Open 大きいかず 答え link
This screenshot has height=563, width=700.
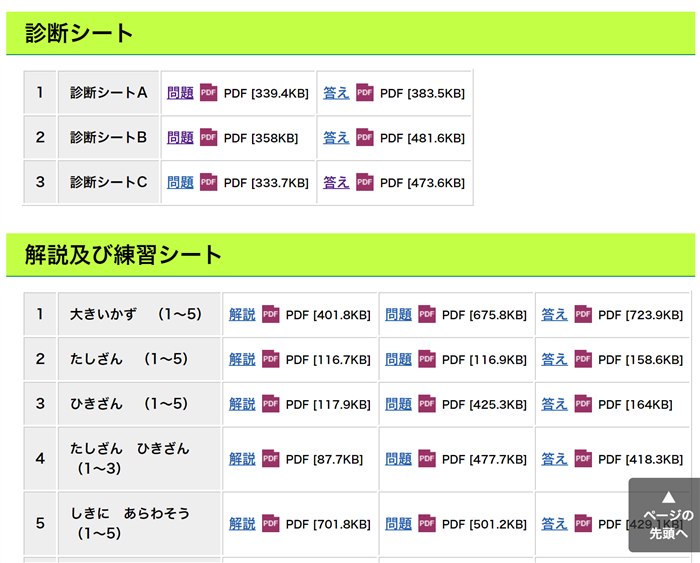[x=554, y=315]
